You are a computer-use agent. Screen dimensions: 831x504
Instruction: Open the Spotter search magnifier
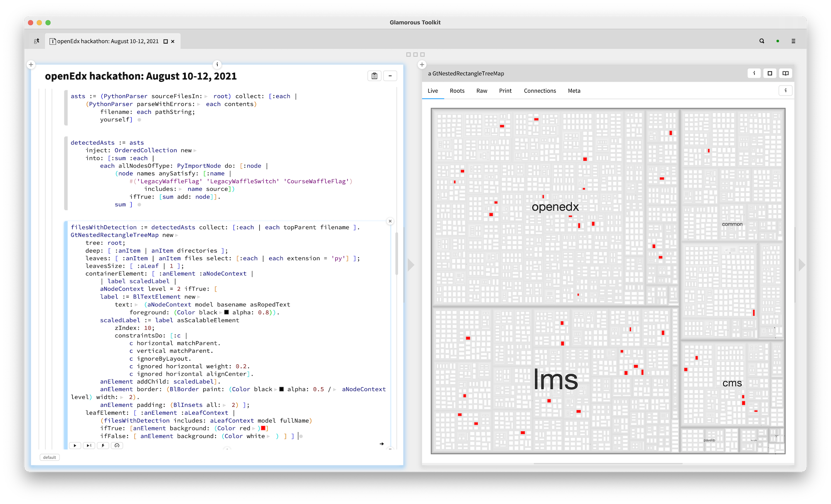[762, 41]
